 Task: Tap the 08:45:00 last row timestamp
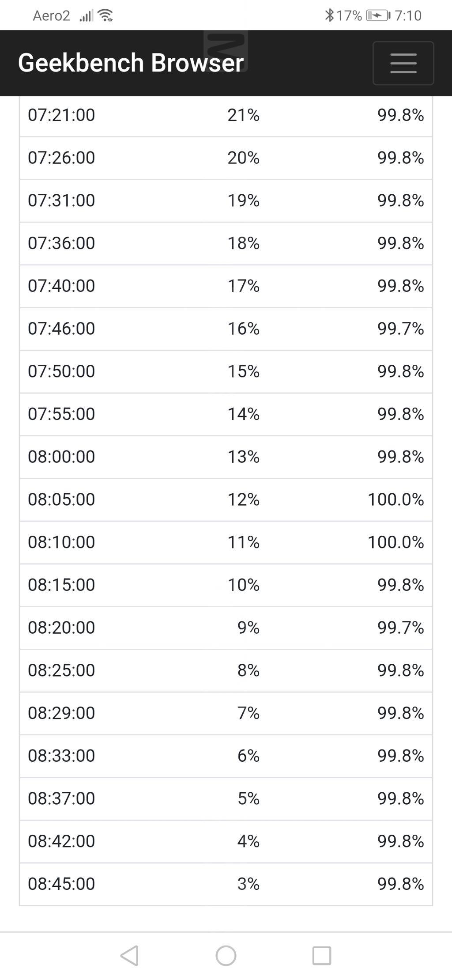click(61, 884)
